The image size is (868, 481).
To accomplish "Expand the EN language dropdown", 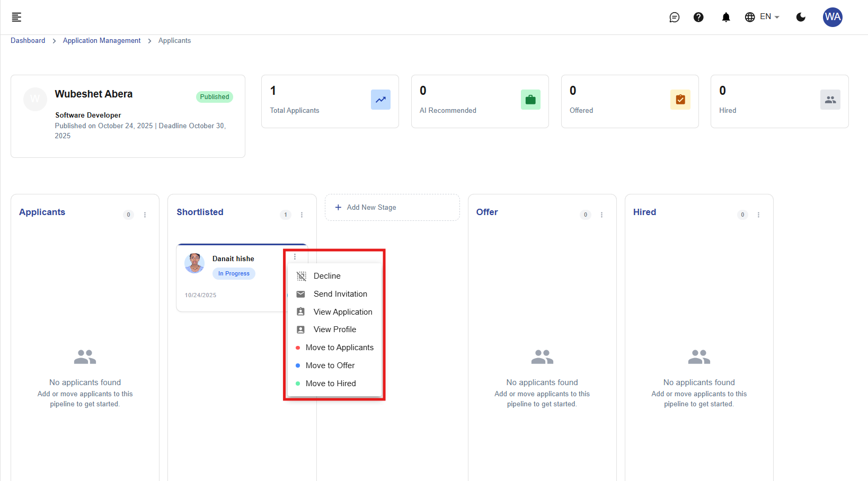I will pos(762,17).
